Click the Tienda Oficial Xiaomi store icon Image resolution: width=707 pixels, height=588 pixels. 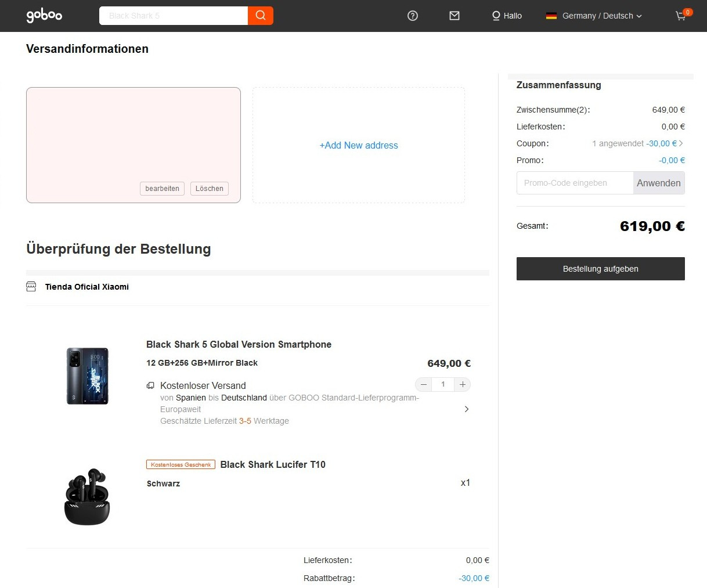[31, 287]
